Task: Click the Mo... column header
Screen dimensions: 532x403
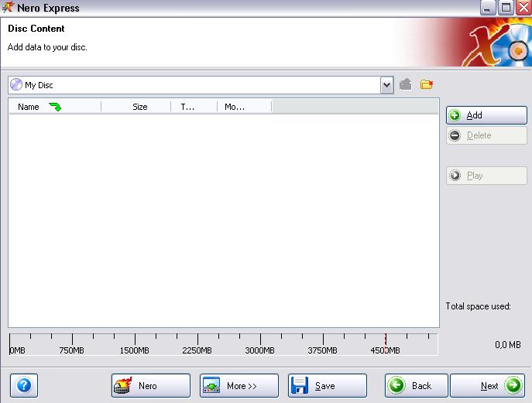Action: 244,107
